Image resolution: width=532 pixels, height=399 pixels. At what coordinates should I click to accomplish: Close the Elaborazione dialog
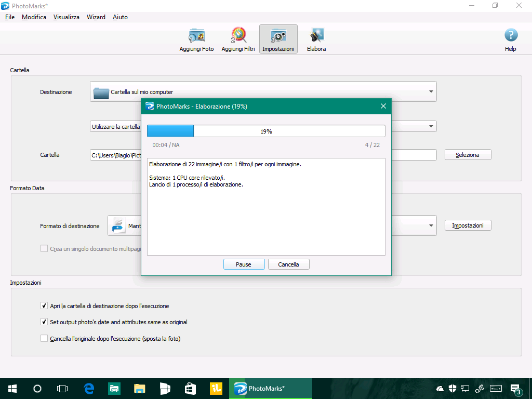(x=383, y=106)
